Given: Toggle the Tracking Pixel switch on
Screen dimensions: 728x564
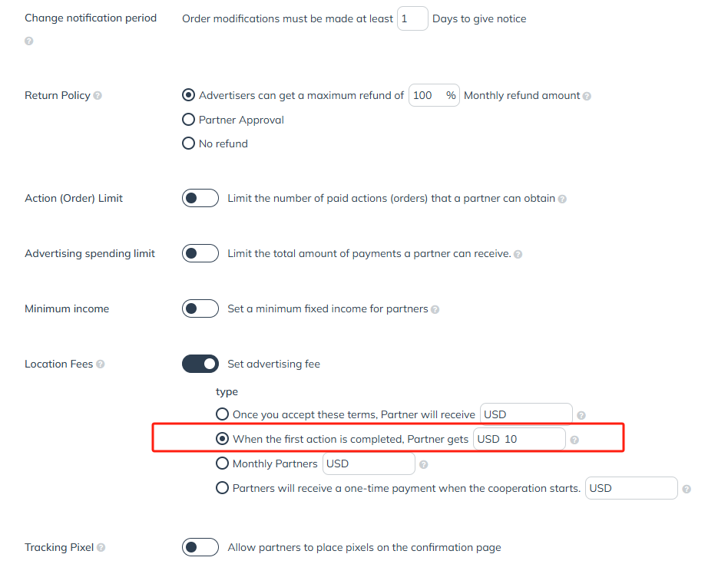Looking at the screenshot, I should (200, 547).
